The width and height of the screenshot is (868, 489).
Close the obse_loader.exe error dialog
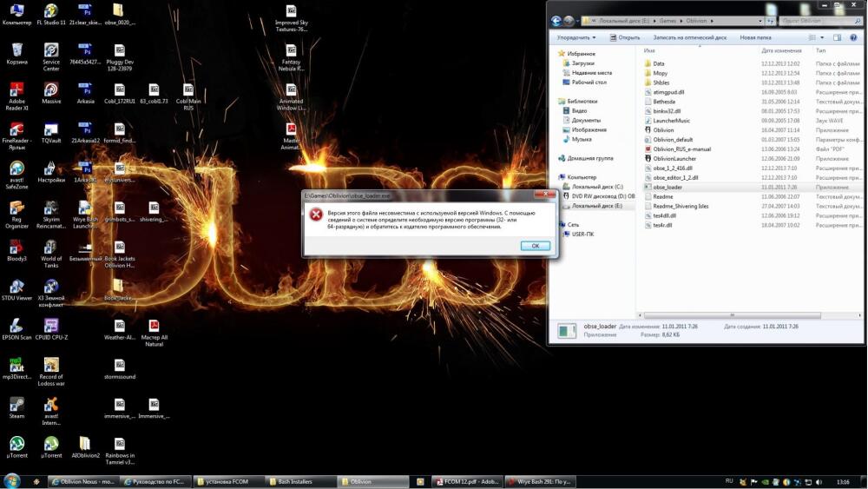coord(545,195)
